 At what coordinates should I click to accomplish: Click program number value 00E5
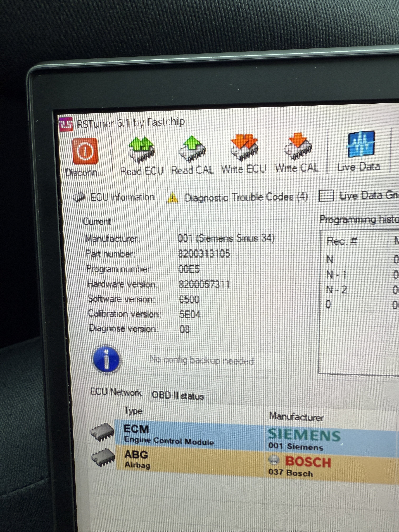pos(189,269)
